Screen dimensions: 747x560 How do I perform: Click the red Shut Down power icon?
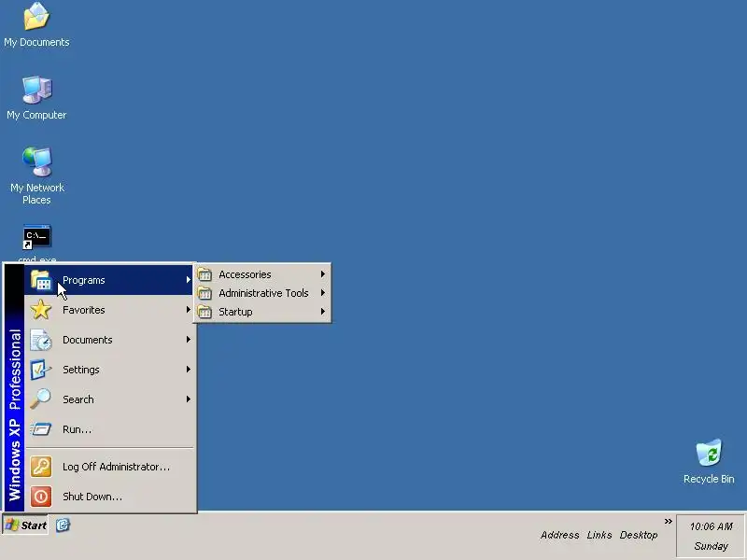click(41, 497)
